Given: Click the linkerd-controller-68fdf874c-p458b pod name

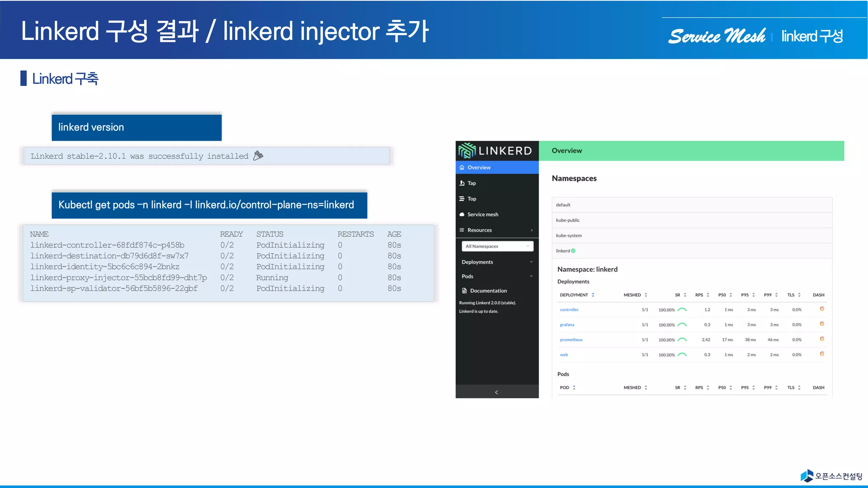Looking at the screenshot, I should [107, 245].
